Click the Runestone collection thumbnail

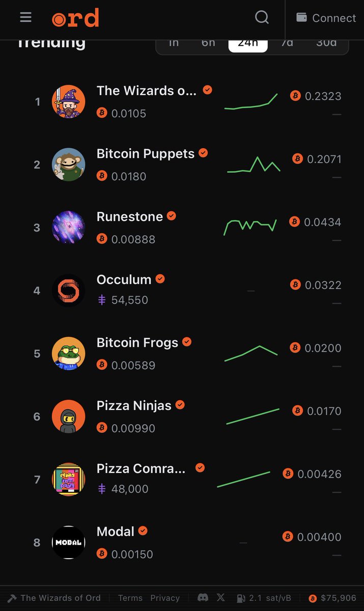68,227
